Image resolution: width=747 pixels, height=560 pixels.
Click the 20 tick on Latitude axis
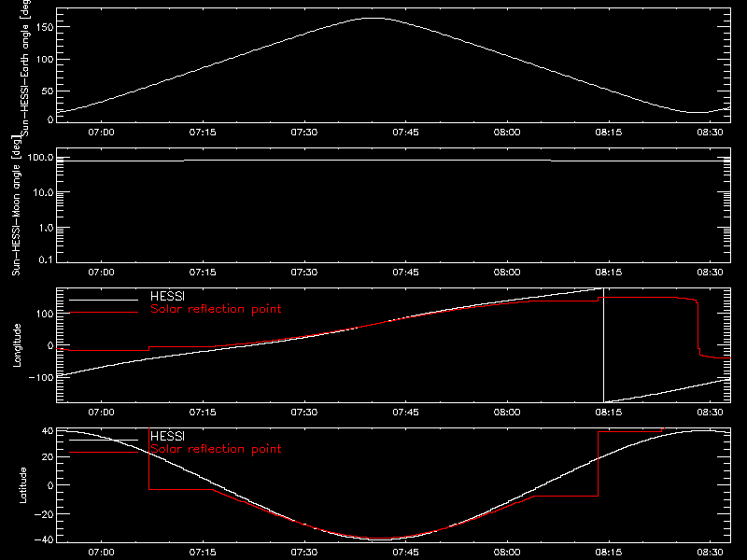coord(48,457)
